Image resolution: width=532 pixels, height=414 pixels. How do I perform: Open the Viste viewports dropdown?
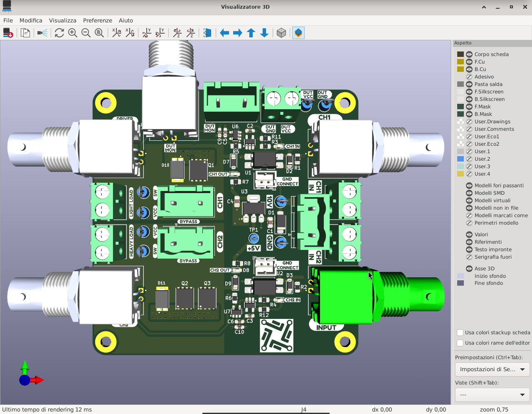pos(493,394)
